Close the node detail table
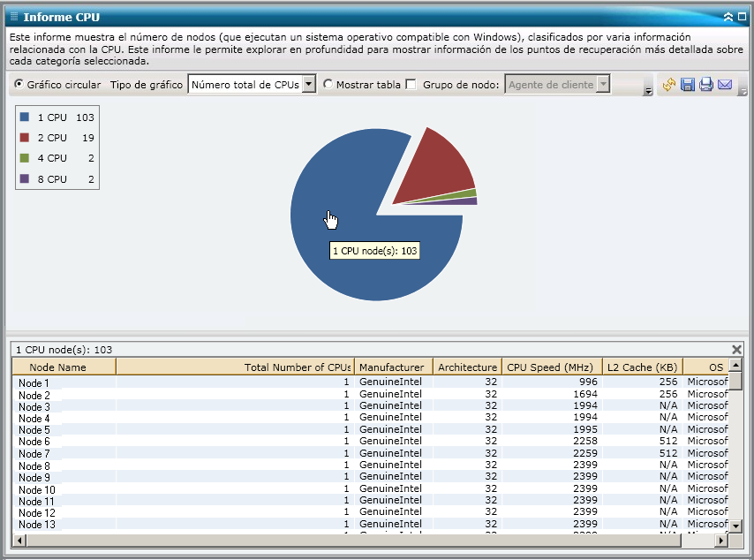The height and width of the screenshot is (560, 754). tap(738, 347)
